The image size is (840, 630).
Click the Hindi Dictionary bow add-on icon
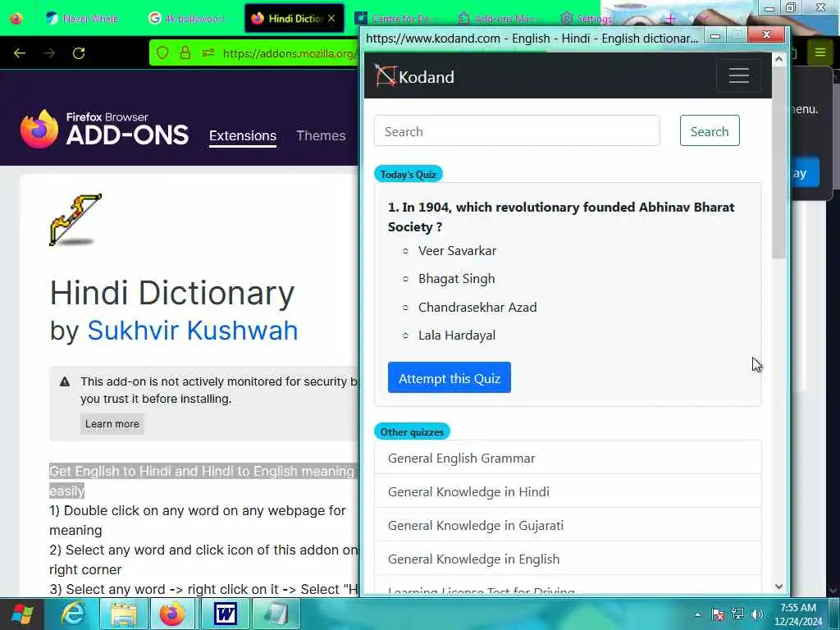pos(75,220)
